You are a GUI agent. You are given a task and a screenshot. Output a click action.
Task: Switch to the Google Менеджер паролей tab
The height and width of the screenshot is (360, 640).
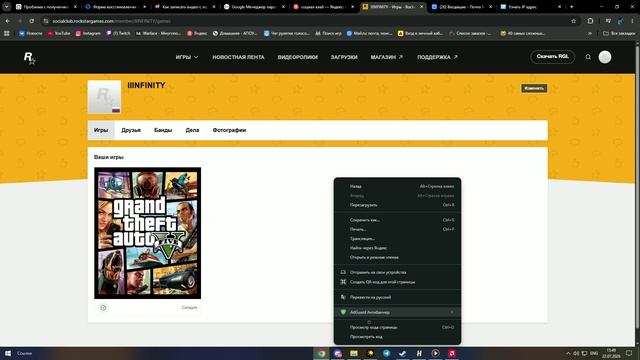(255, 7)
